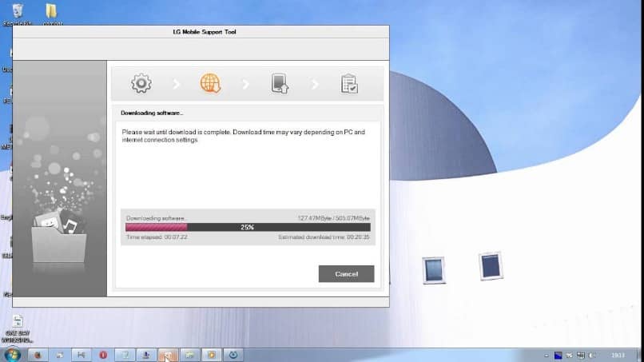Open the round orange-brown icon beside Start
The width and height of the screenshot is (644, 362).
click(x=38, y=355)
